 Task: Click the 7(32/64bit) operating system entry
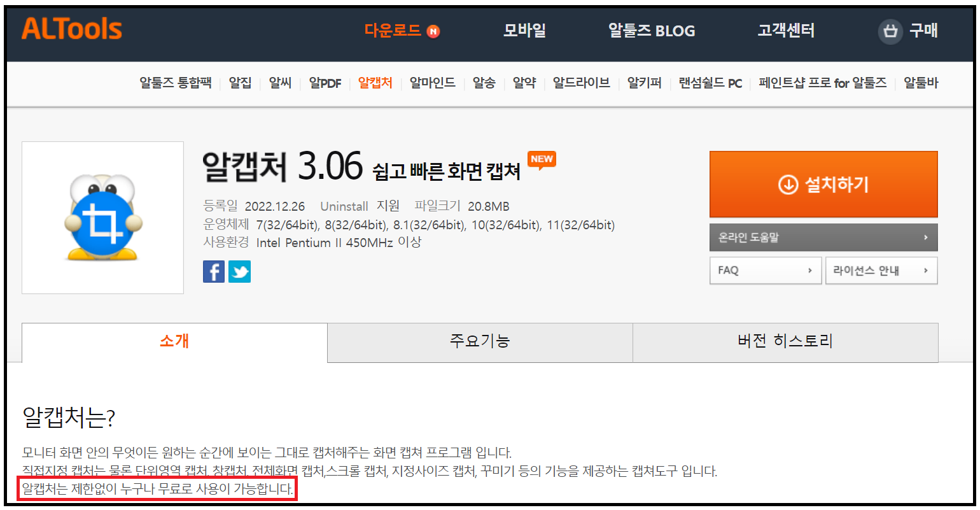(x=288, y=225)
